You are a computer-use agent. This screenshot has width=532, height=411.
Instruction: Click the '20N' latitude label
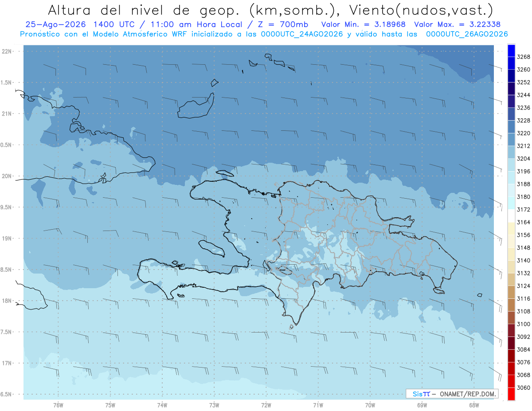point(8,176)
